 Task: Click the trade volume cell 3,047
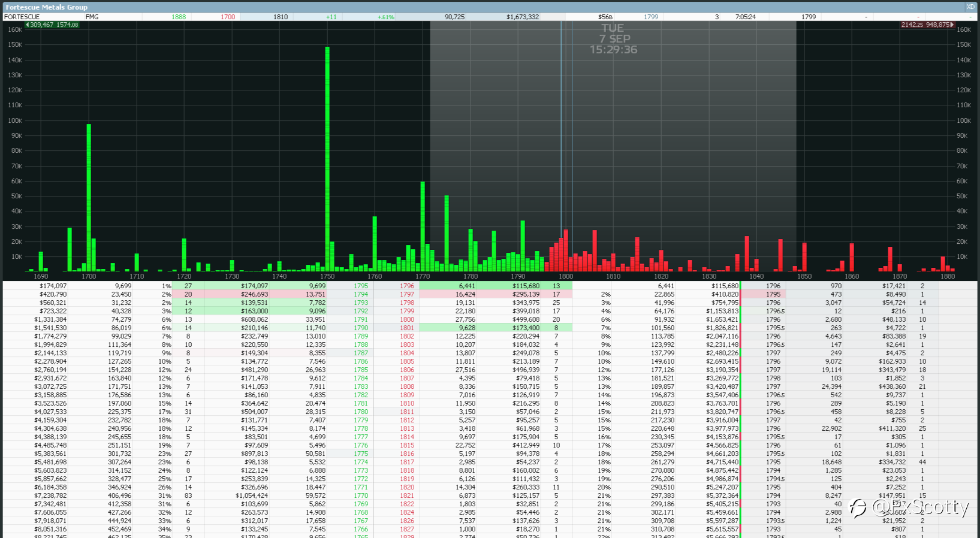(x=833, y=303)
